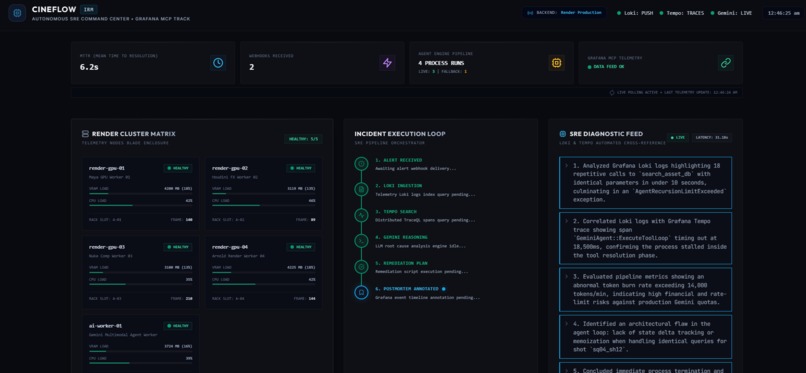Select the render-gpu-01 node title
This screenshot has width=806, height=373.
coord(106,168)
